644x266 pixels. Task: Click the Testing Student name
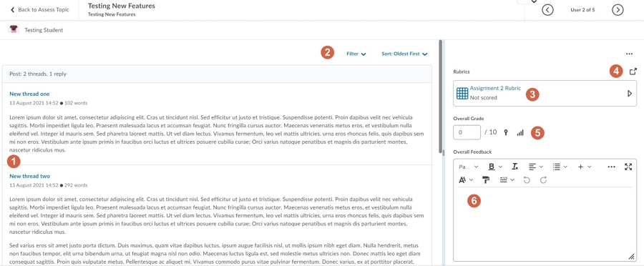point(44,30)
